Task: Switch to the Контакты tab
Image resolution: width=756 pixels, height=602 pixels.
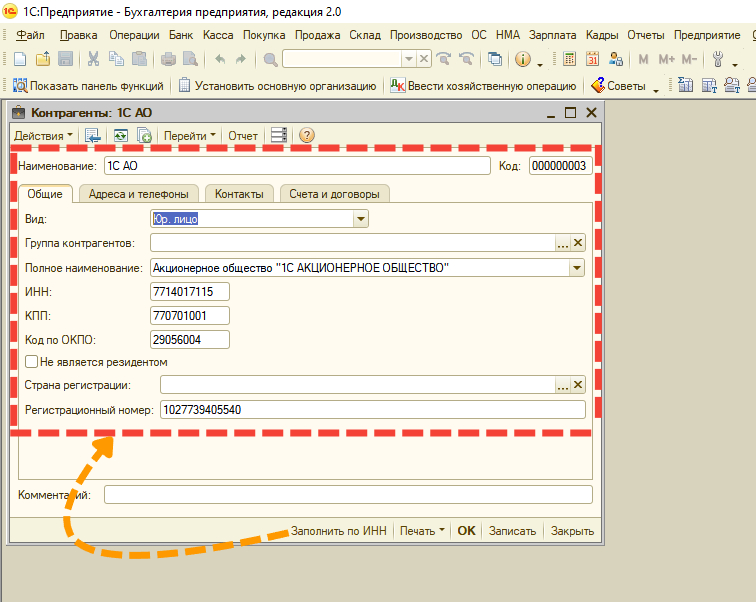Action: (239, 194)
